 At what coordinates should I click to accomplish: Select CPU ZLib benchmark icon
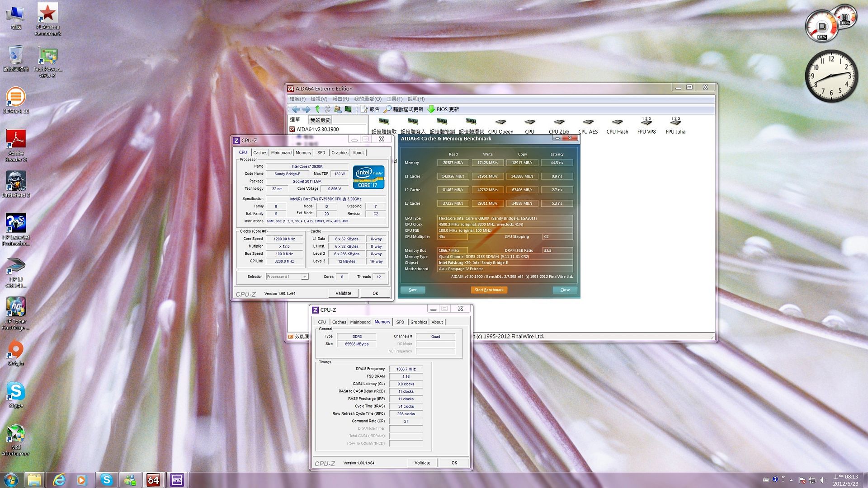[x=559, y=126]
